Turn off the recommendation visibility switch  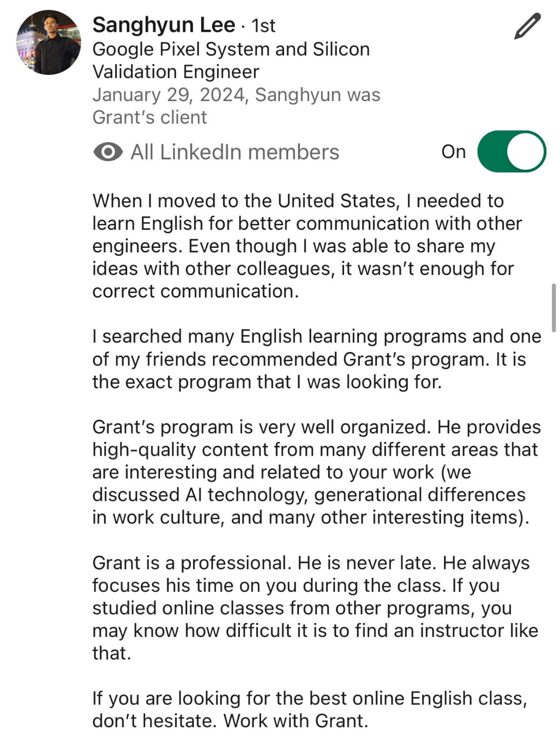511,151
